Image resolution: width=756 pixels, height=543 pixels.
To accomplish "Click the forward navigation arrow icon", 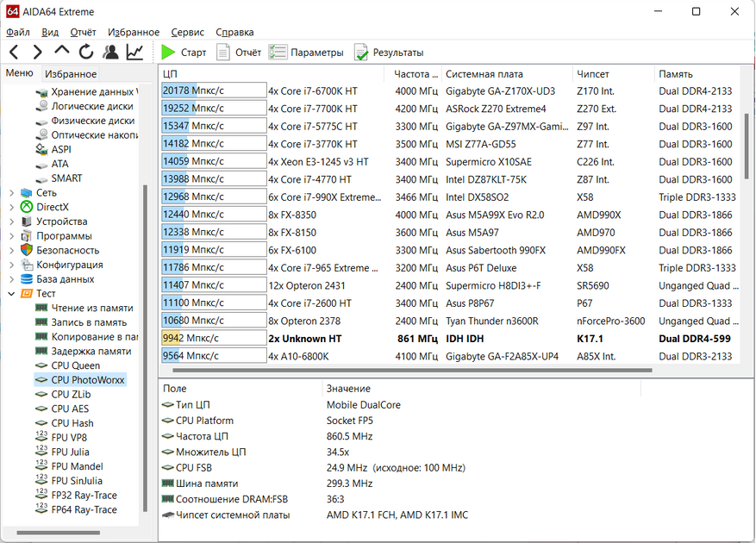I will [37, 53].
